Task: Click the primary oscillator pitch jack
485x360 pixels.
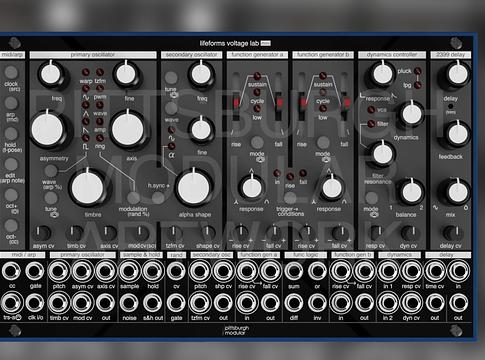Action: (59, 271)
